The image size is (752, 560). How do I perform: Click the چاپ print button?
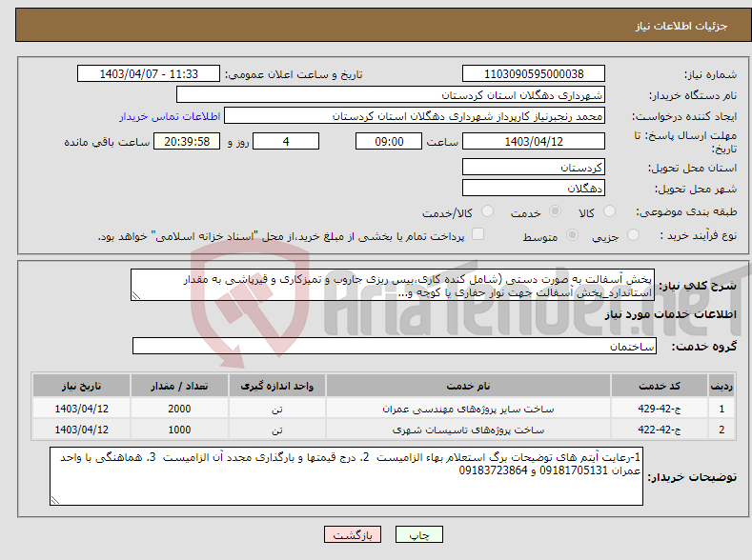click(419, 534)
